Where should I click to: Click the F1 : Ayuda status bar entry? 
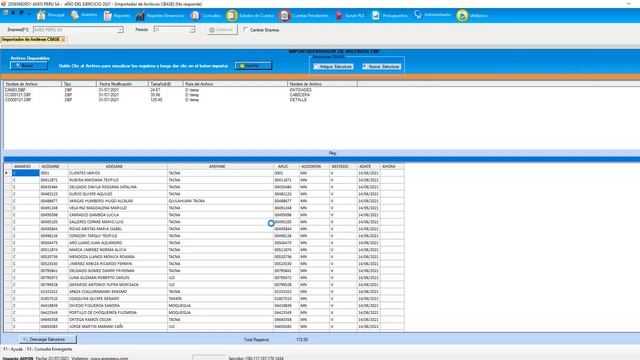13,349
